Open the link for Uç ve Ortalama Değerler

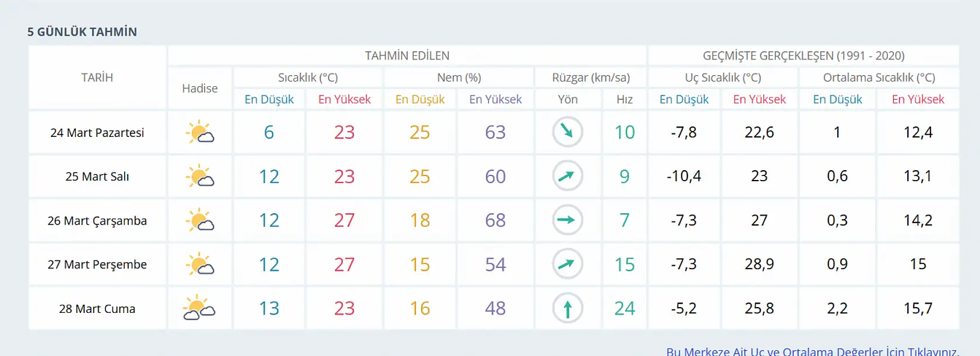click(812, 351)
